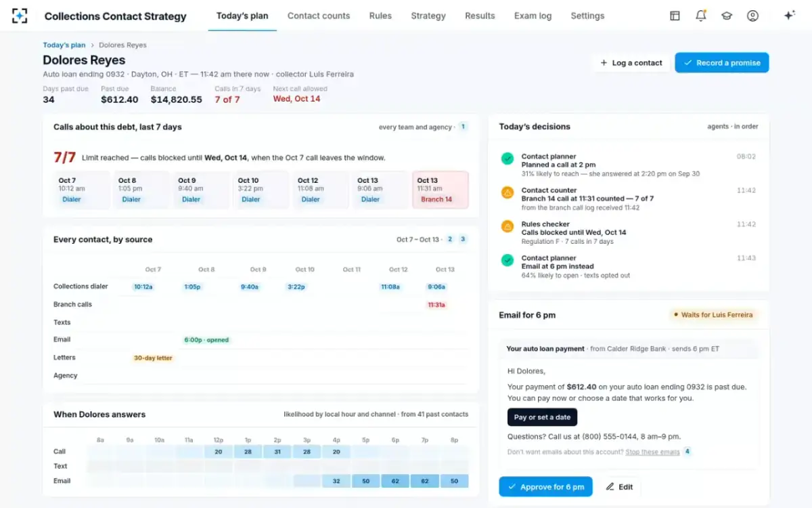Select the Oct 10 3:22 pm Dialer call card
The width and height of the screenshot is (812, 508).
[x=261, y=190]
